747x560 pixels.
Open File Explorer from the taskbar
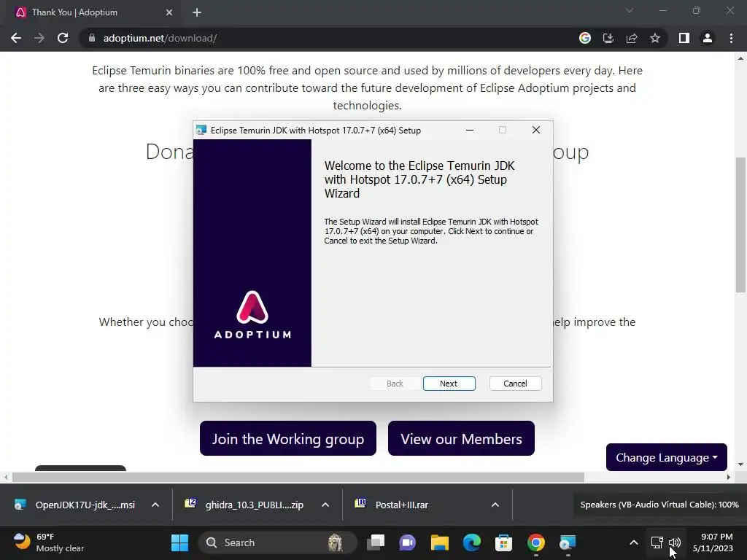[x=440, y=542]
